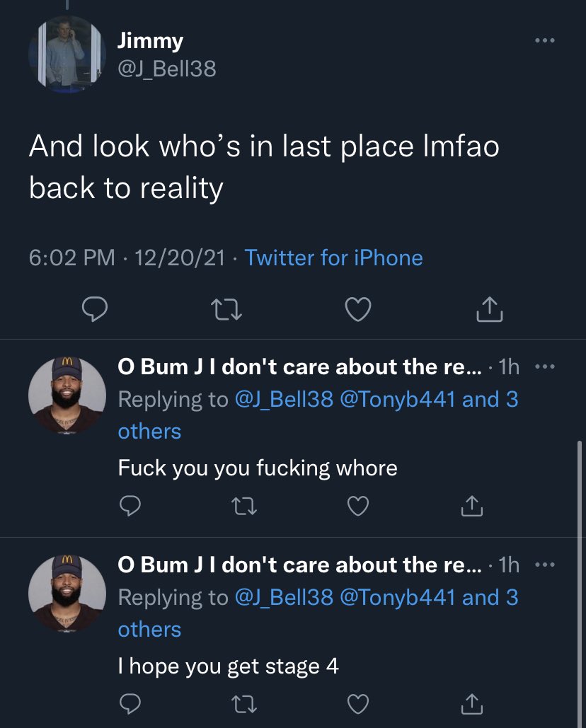Share the first O Bum J reply
Screen dimensions: 586x728
point(472,506)
